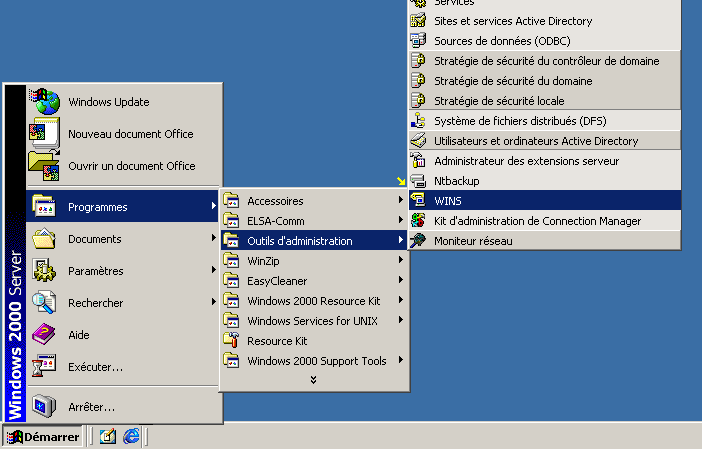Click the Arrêter monitor icon
702x449 pixels.
tap(44, 406)
